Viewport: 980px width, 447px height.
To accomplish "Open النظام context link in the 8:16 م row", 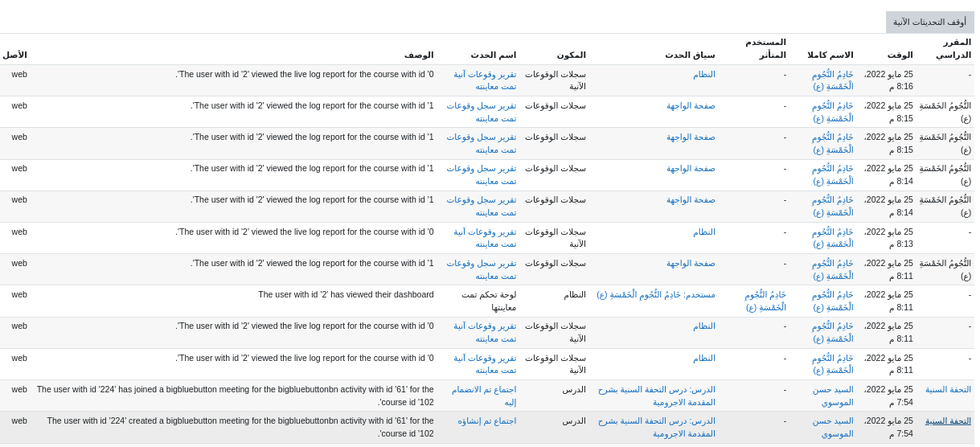I will [704, 75].
